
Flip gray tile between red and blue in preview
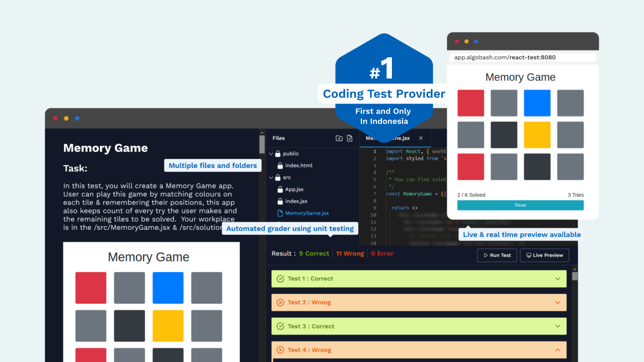[x=504, y=103]
